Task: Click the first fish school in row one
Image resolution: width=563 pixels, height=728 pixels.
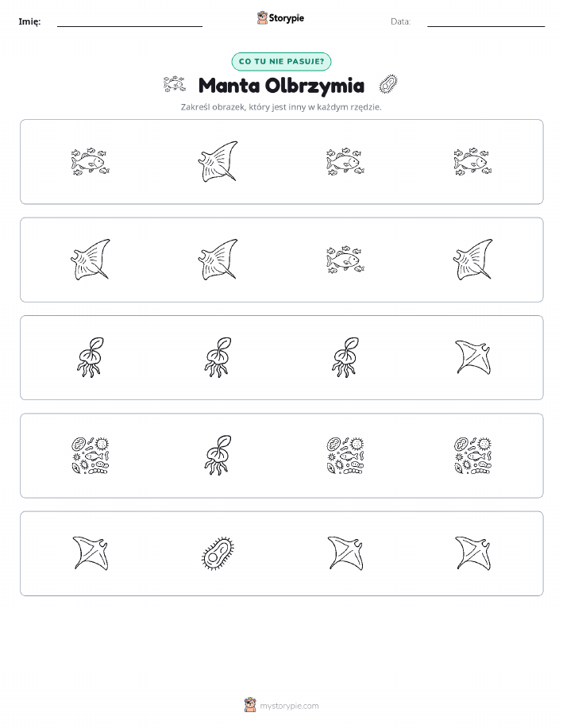Action: click(90, 162)
